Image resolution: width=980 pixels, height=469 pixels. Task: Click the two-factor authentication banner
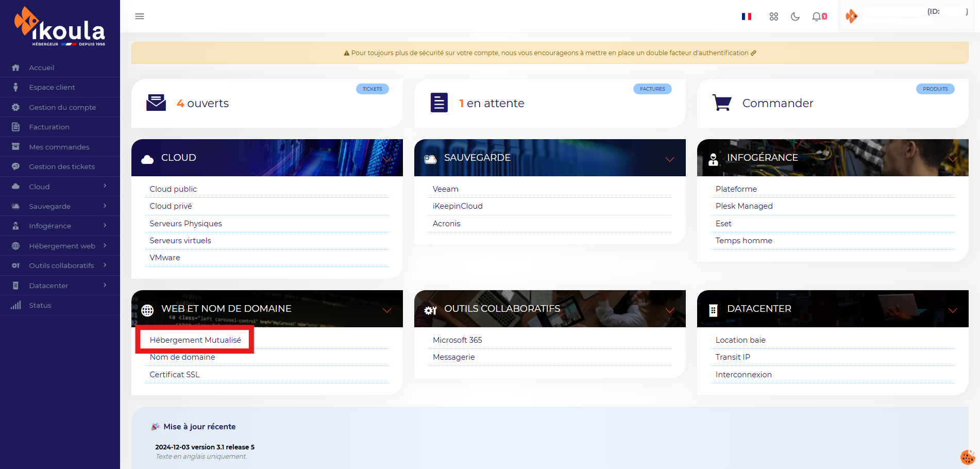(x=550, y=53)
